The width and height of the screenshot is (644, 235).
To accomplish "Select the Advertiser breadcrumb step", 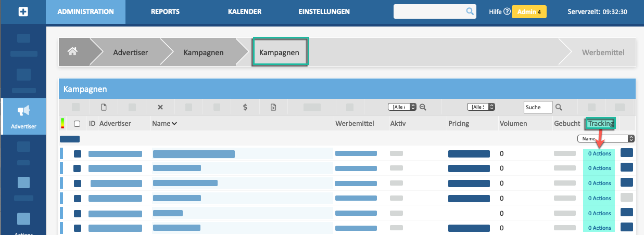I will tap(131, 53).
